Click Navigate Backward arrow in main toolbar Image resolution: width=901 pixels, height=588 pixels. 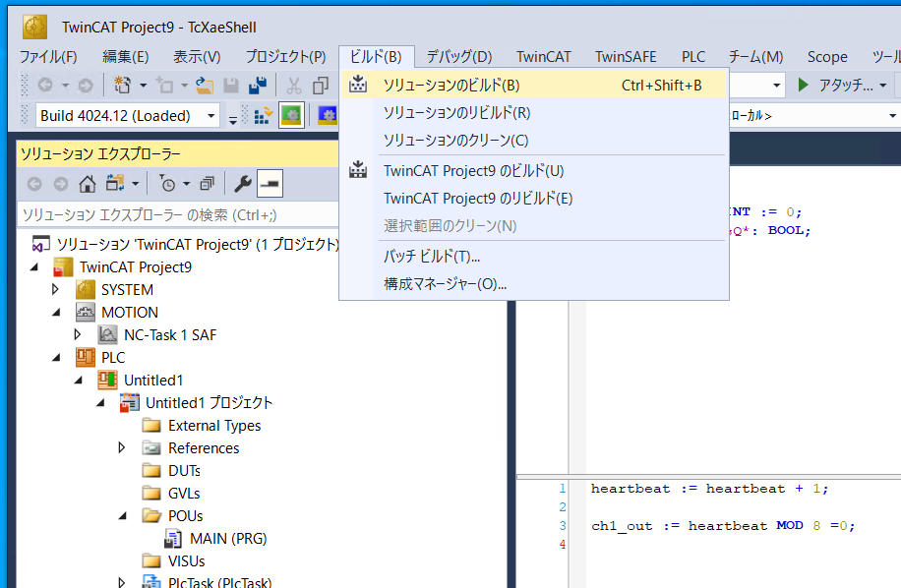tap(45, 86)
